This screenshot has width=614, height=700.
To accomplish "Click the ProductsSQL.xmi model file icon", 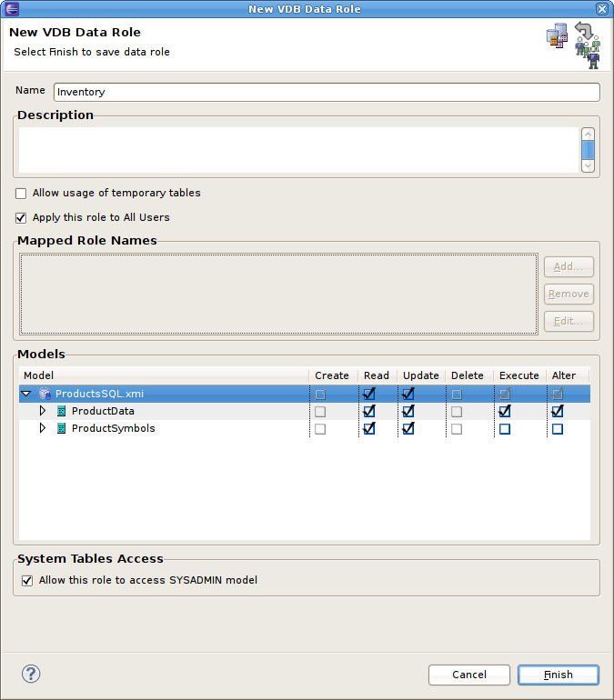I will (45, 395).
